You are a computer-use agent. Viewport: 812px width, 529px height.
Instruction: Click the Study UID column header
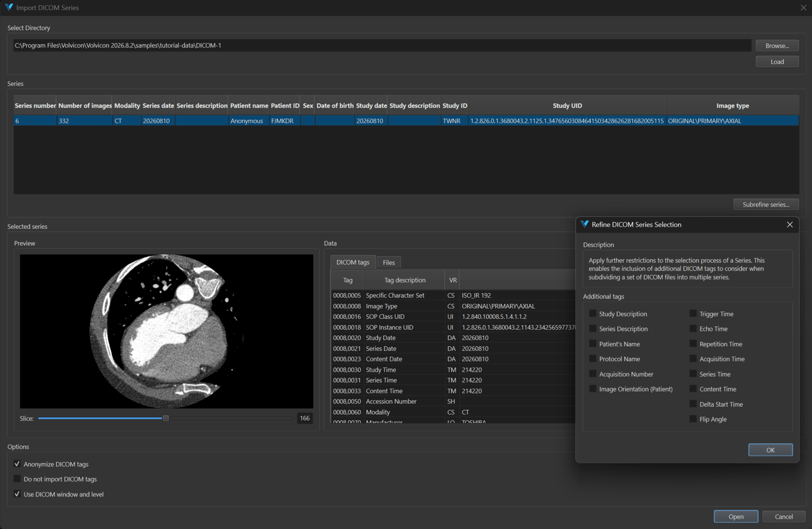coord(567,105)
